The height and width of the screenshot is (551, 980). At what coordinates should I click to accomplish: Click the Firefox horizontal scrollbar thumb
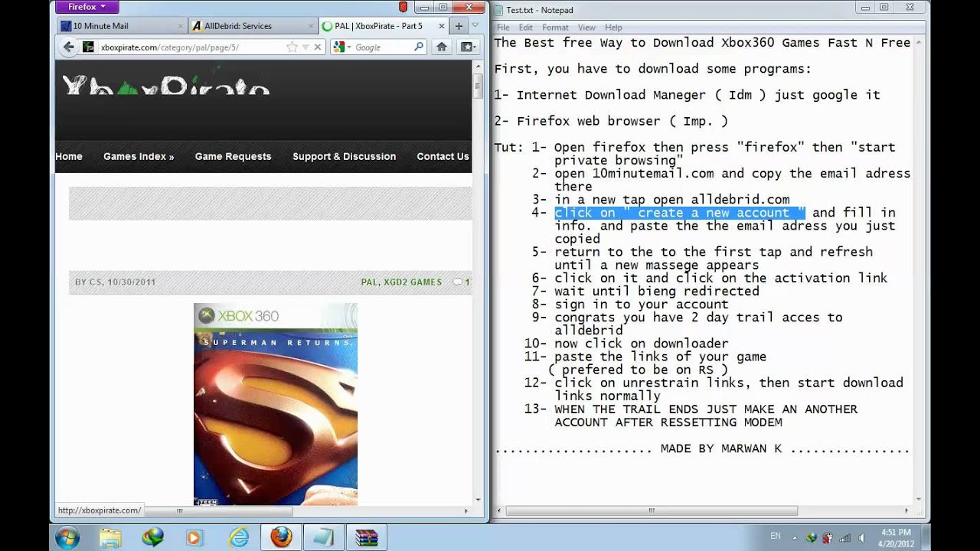click(180, 510)
